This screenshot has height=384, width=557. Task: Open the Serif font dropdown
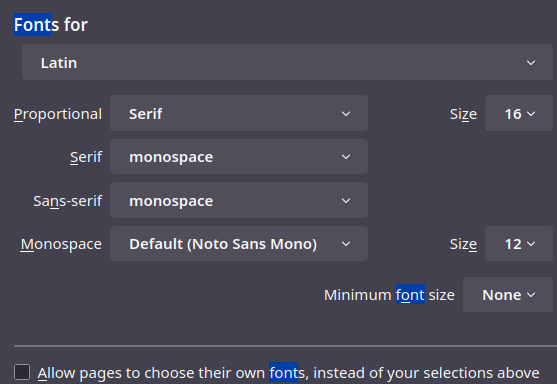point(239,157)
